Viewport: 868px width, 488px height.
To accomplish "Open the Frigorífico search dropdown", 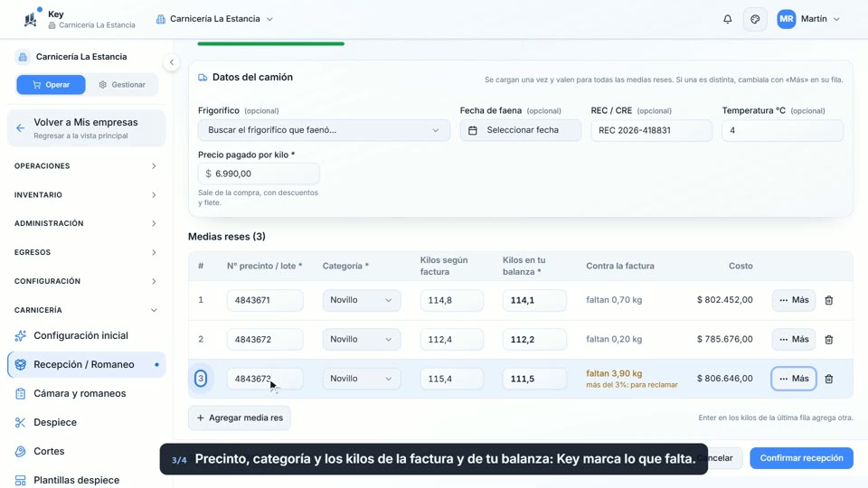I will pos(324,130).
